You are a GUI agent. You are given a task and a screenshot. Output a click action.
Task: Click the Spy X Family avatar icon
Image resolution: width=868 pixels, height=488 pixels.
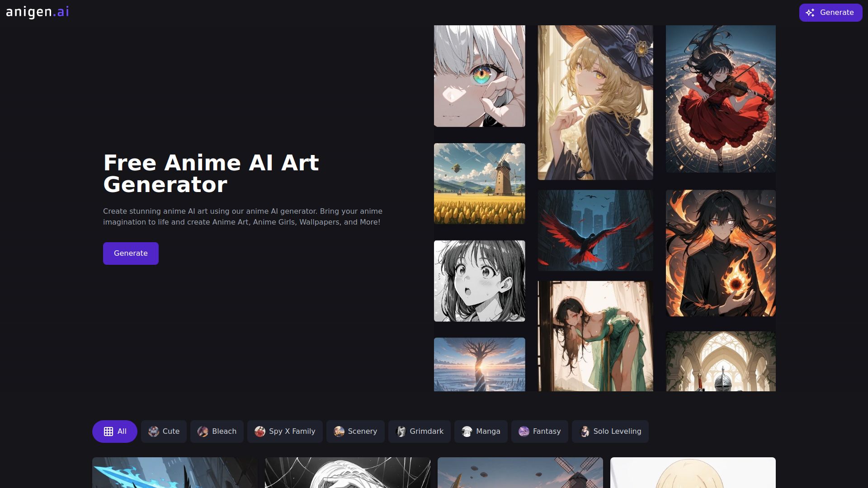click(x=260, y=432)
